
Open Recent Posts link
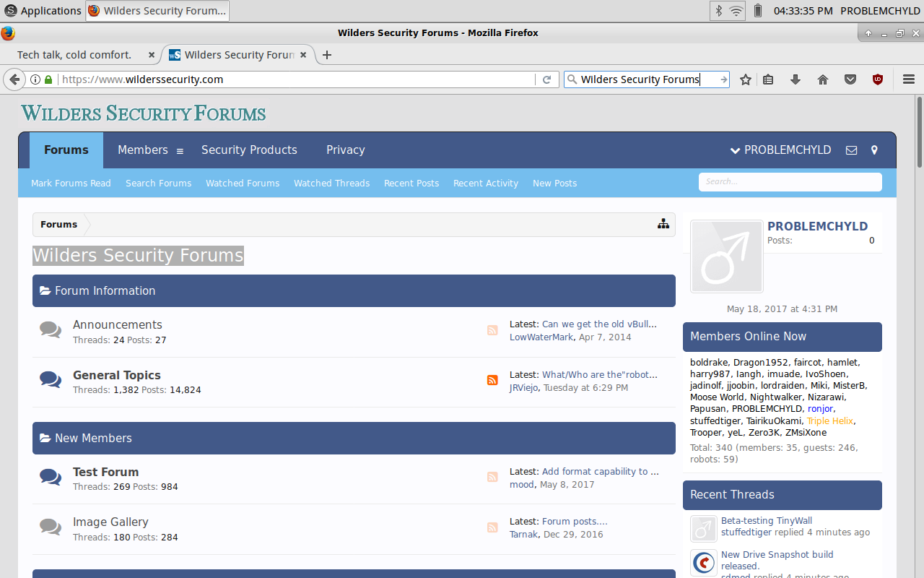click(411, 184)
